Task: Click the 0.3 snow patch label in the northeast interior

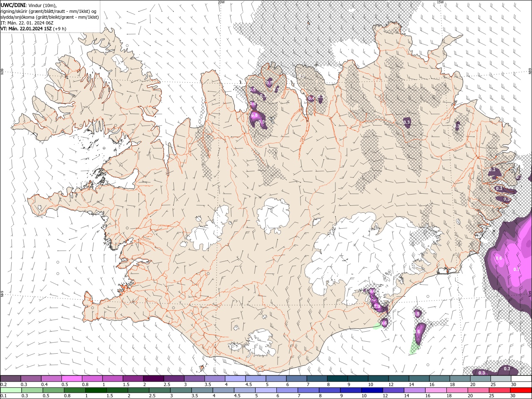Action: tap(407, 122)
